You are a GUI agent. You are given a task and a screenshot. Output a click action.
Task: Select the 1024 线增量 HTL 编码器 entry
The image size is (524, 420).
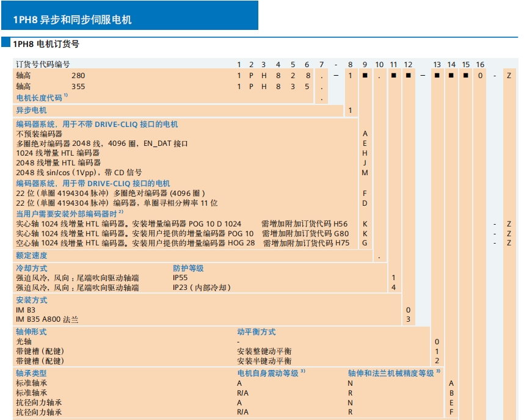click(x=57, y=153)
